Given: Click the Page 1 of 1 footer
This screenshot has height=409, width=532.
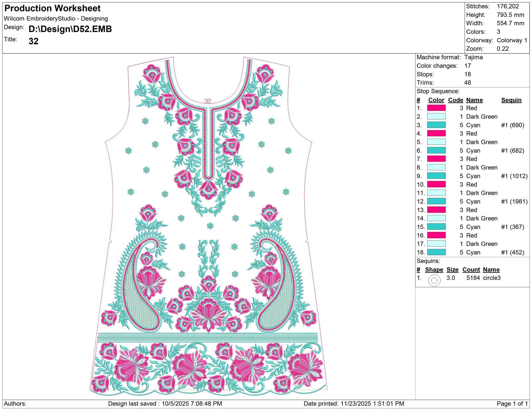Looking at the screenshot, I should click(x=512, y=404).
